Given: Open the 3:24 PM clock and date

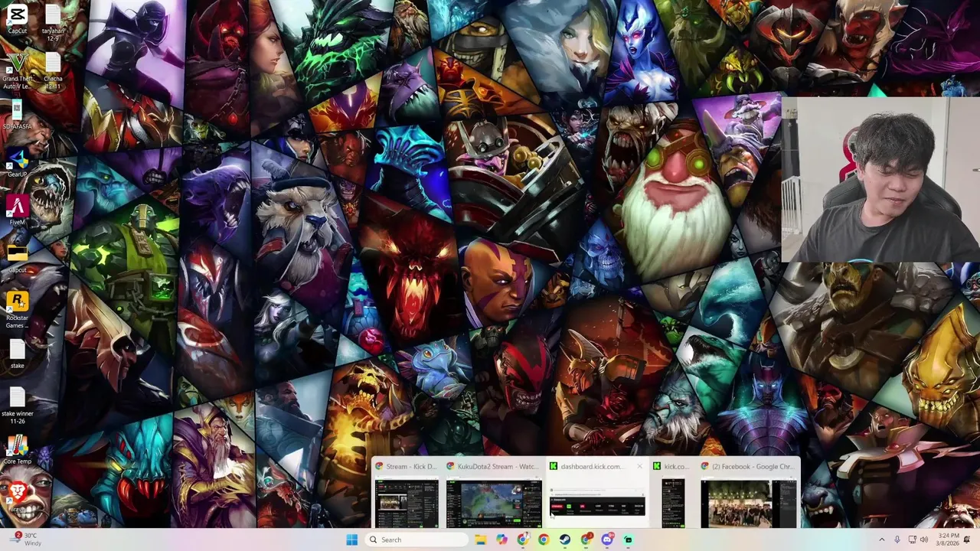Looking at the screenshot, I should (x=946, y=540).
